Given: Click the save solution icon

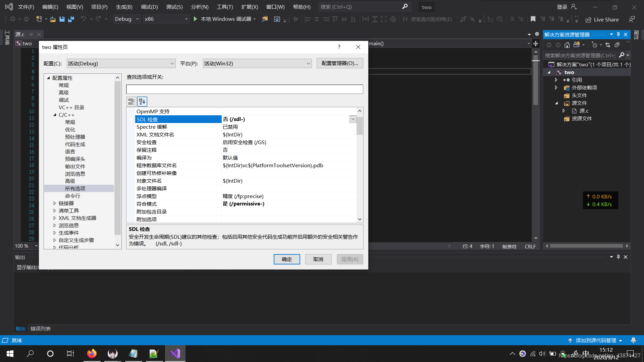Looking at the screenshot, I should pyautogui.click(x=71, y=19).
